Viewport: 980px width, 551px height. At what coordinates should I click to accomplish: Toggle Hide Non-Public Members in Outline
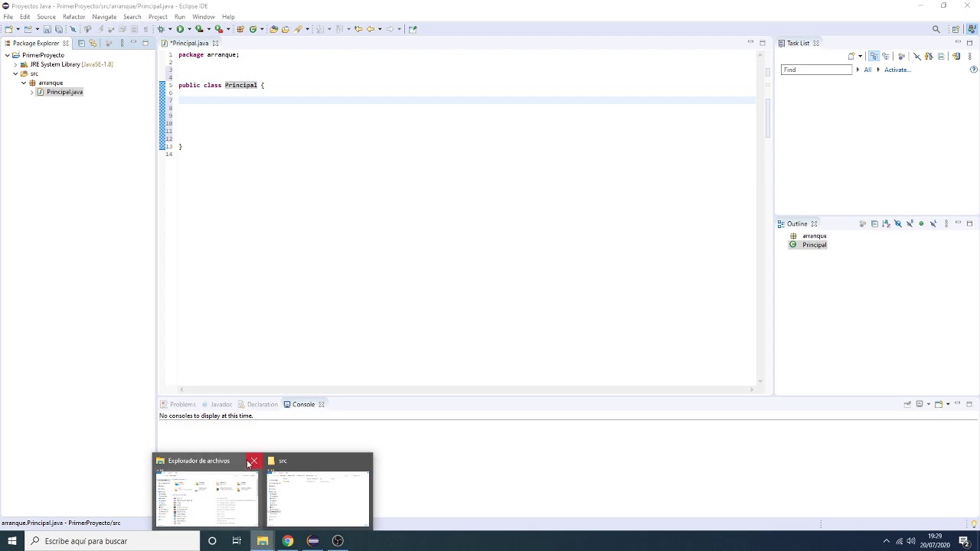click(x=921, y=223)
